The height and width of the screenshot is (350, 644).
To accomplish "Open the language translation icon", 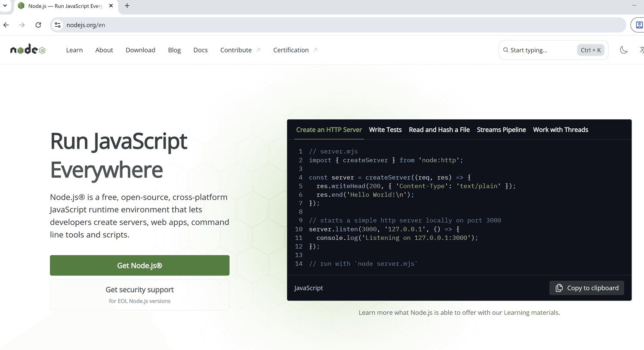I will pos(641,50).
